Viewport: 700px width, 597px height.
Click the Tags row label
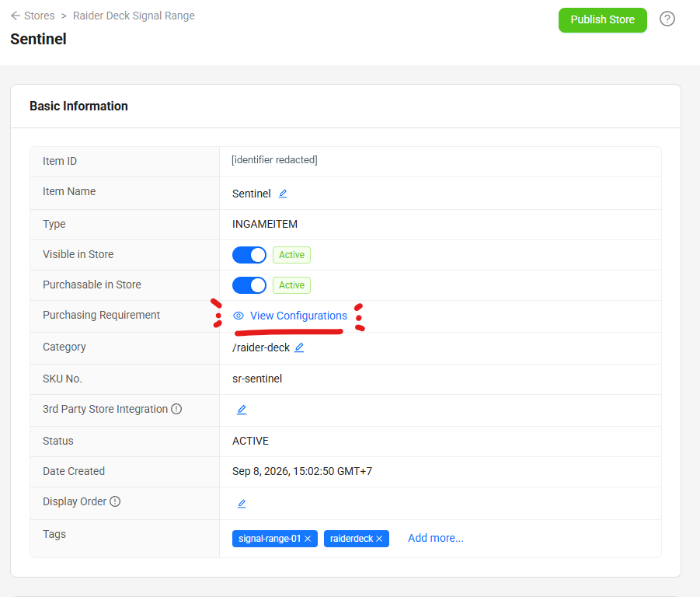tap(54, 534)
